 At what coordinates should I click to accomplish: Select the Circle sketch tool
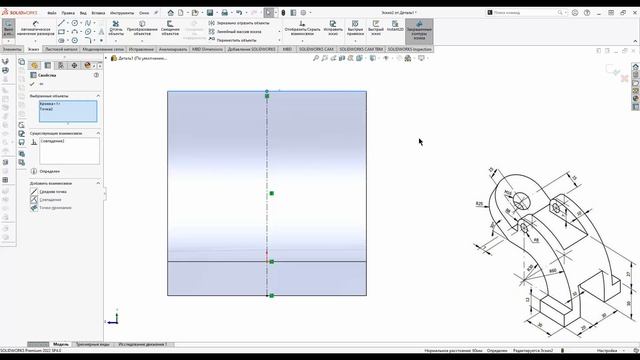tap(74, 23)
